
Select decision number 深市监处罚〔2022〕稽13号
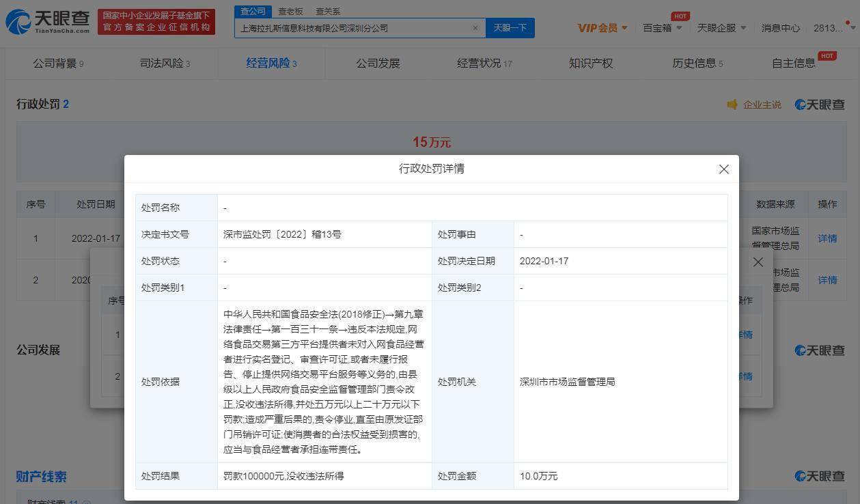coord(282,234)
